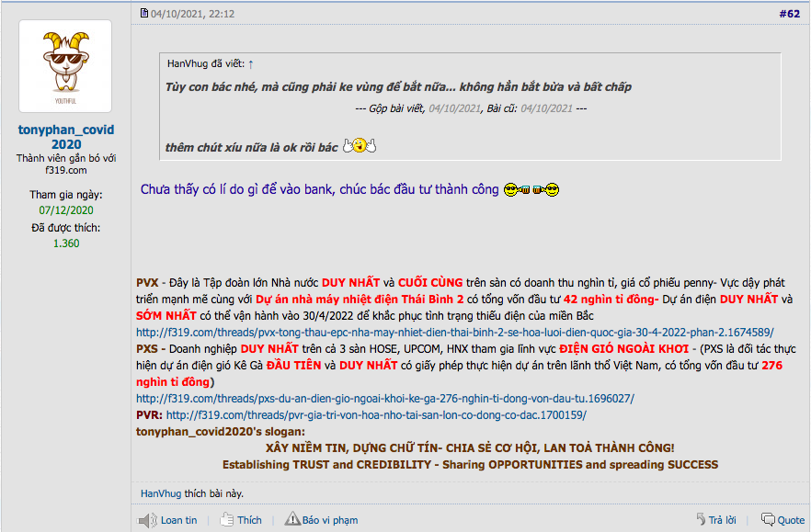Click post timestamp 04/10/2021, 22:12

pyautogui.click(x=192, y=14)
